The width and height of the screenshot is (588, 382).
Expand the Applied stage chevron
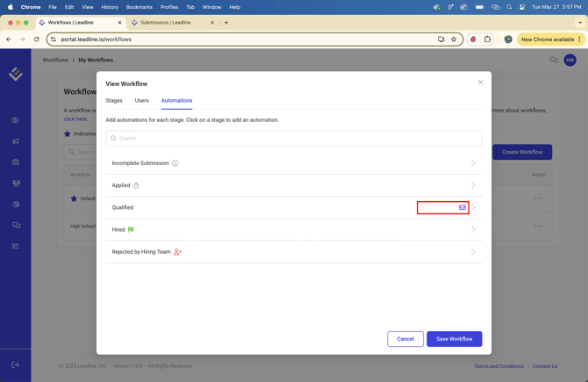pos(473,185)
